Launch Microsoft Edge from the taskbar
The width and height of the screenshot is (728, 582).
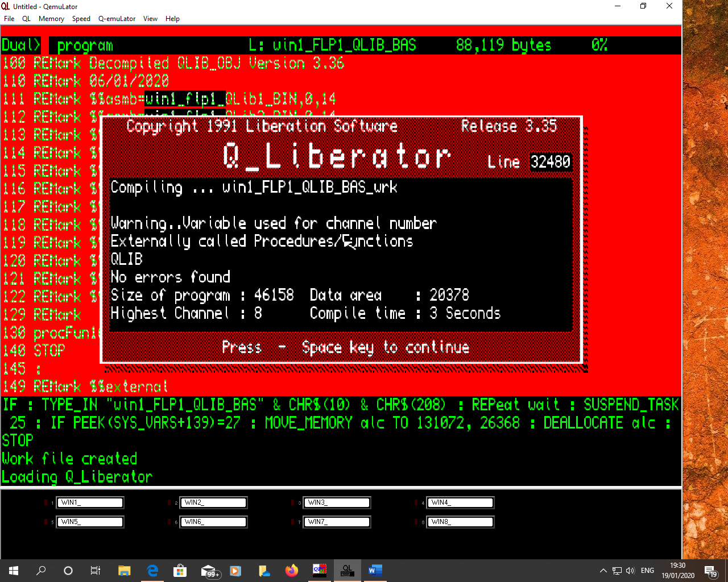pyautogui.click(x=152, y=571)
